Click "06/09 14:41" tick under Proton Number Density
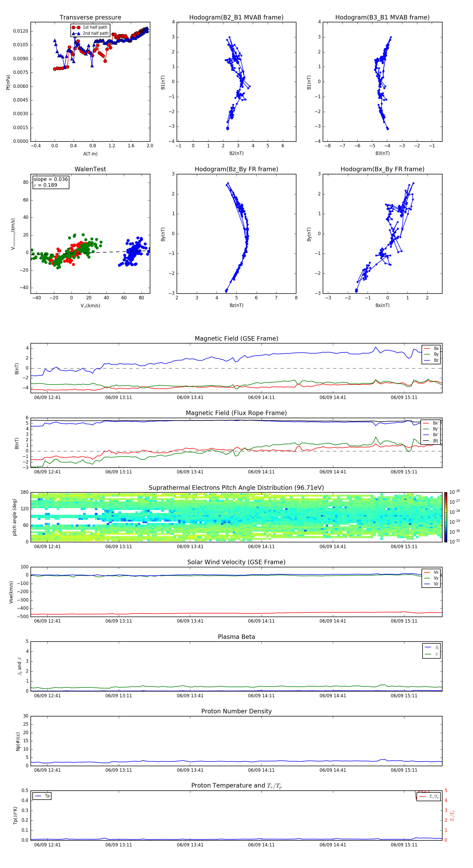 (x=333, y=770)
